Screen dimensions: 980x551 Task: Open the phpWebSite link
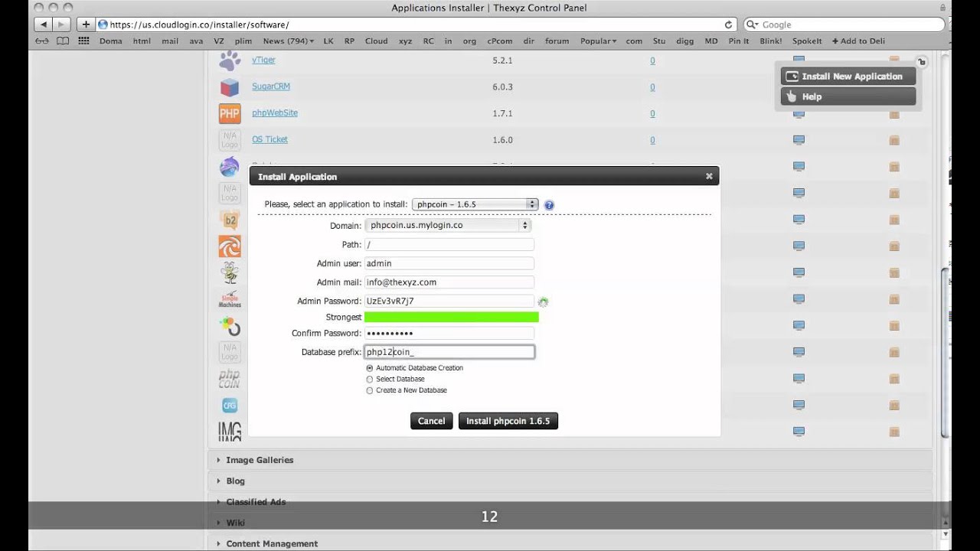(x=275, y=112)
